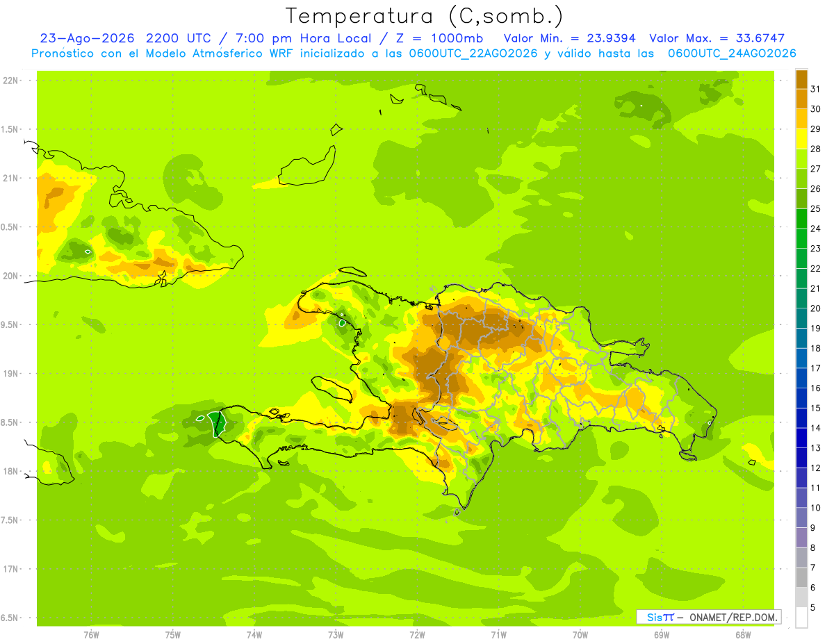
Task: Select the '23-Ago-2026' date text
Action: pyautogui.click(x=88, y=38)
